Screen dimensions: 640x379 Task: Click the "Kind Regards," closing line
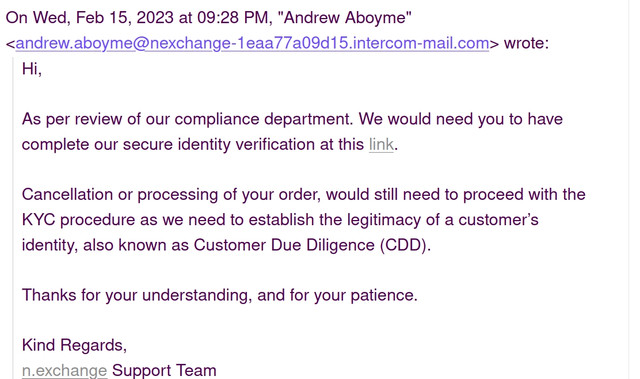(74, 345)
